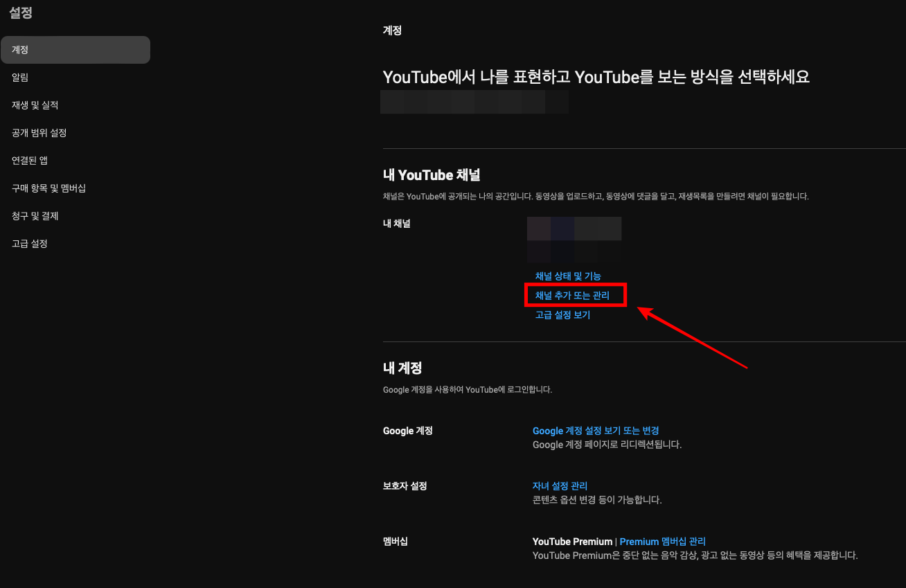Screen dimensions: 906x588
Task: Click the YouTube Premium membership name
Action: (572, 542)
